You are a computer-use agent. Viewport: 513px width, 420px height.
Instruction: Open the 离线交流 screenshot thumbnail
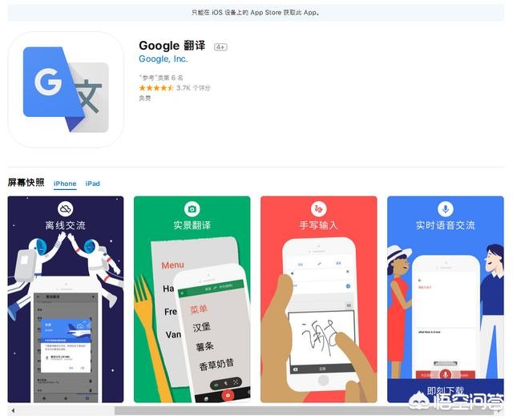click(x=66, y=299)
